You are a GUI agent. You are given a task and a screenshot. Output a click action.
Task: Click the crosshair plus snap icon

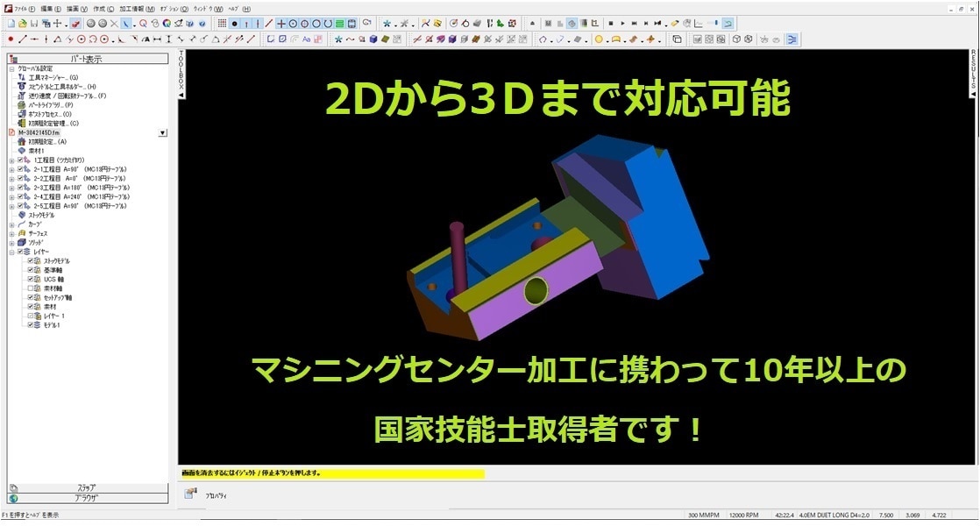coord(281,23)
